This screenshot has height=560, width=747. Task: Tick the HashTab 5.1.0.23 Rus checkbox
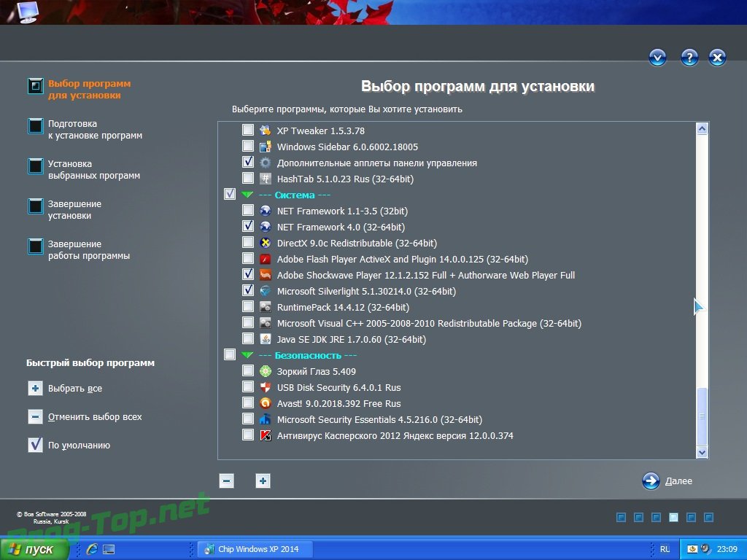coord(248,178)
